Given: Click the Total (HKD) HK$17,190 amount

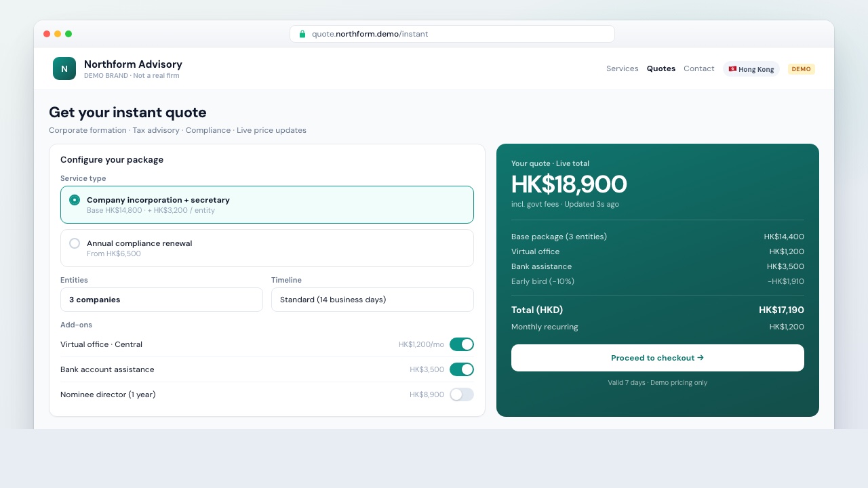Looking at the screenshot, I should [781, 310].
